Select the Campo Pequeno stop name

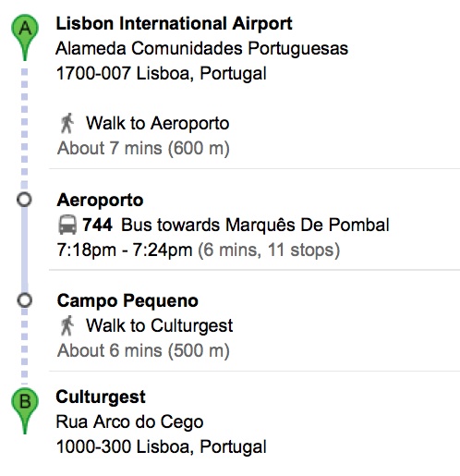pos(127,301)
